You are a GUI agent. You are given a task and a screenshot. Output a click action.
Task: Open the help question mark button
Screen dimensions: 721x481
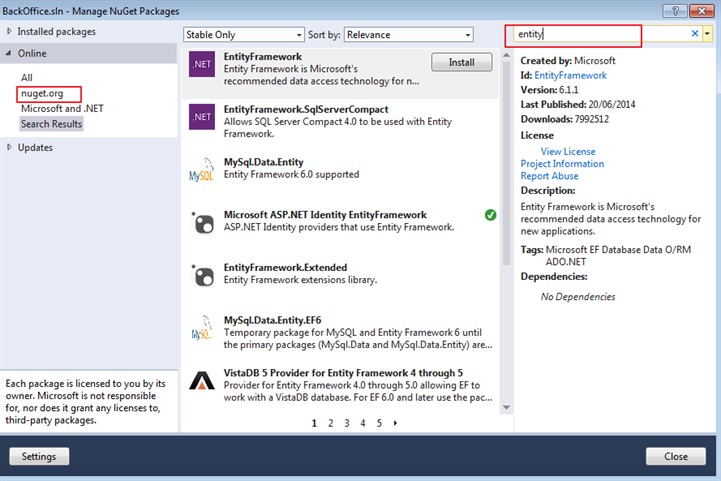(675, 11)
